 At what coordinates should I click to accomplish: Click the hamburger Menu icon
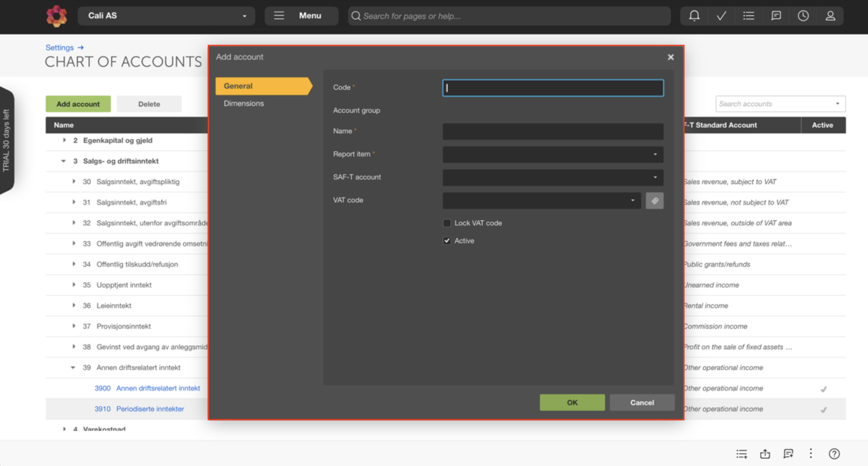[279, 16]
